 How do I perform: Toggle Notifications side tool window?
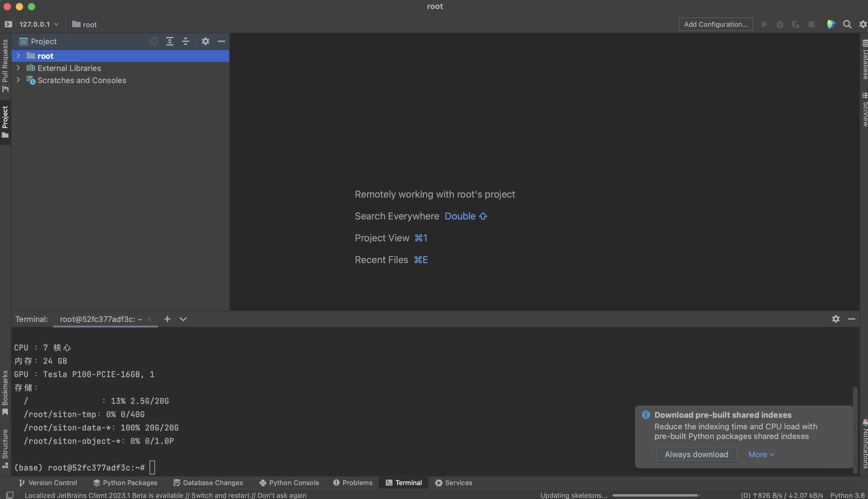(x=864, y=444)
